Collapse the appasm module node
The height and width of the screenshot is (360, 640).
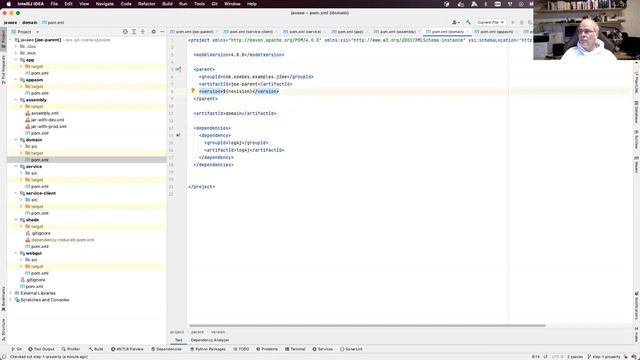[x=16, y=80]
